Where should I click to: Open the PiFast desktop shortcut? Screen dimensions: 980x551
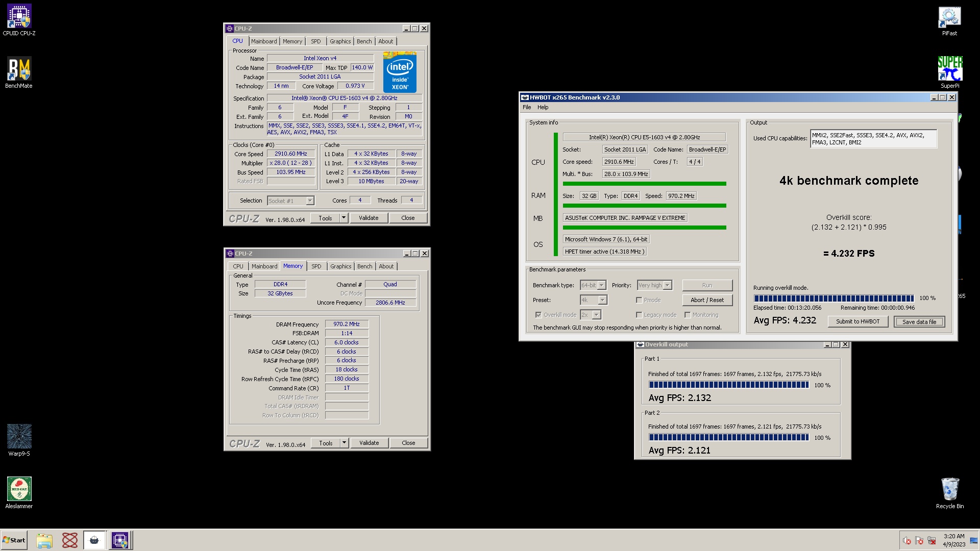(x=949, y=20)
